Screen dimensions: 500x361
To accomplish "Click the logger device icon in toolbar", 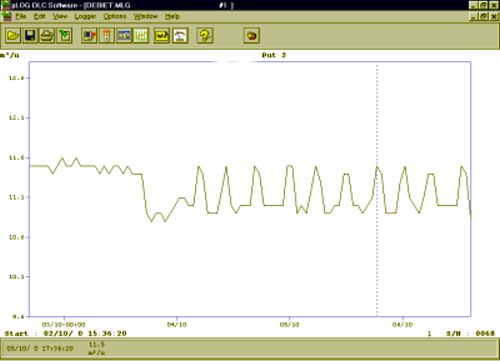I will pos(107,35).
